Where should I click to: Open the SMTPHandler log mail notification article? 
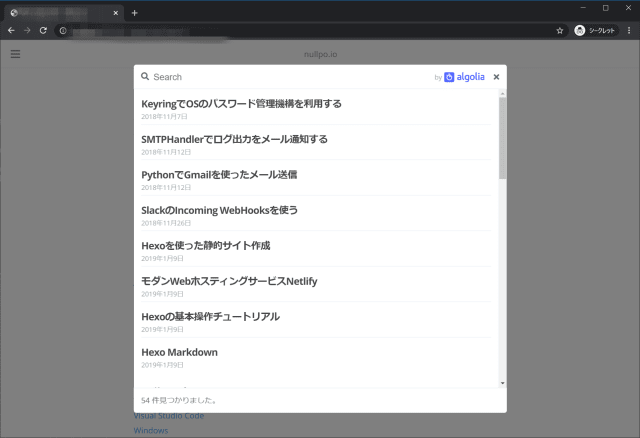tap(234, 139)
